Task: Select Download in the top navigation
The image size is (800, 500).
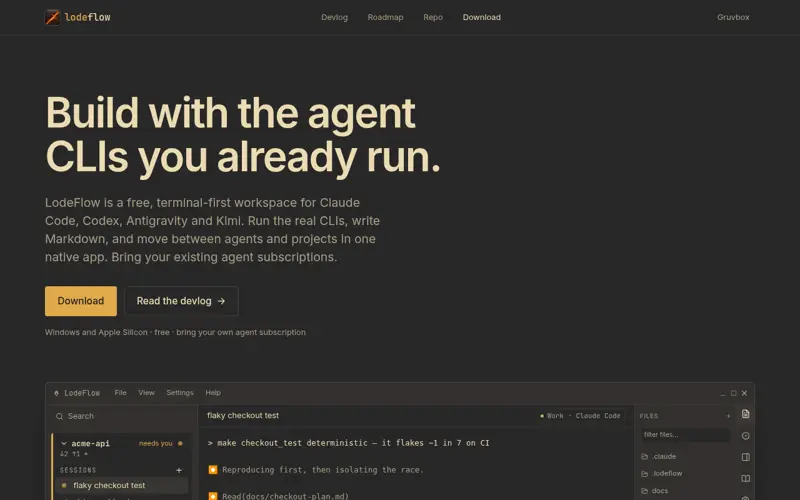Action: click(481, 17)
